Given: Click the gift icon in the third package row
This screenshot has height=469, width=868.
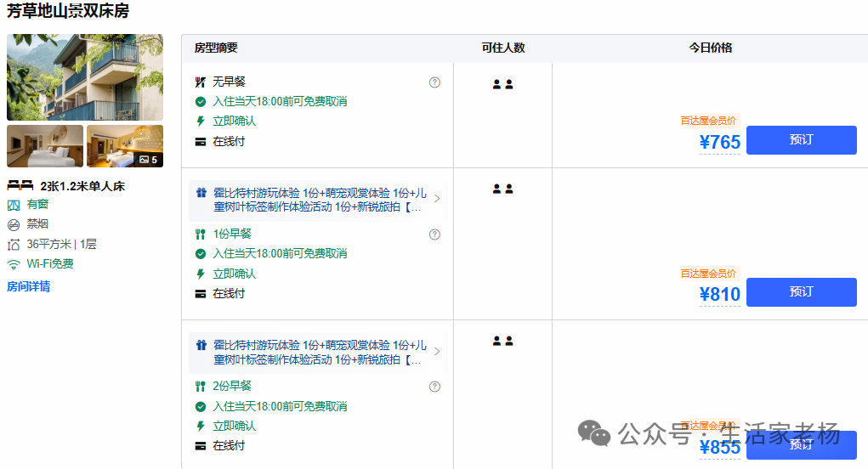Looking at the screenshot, I should tap(201, 345).
